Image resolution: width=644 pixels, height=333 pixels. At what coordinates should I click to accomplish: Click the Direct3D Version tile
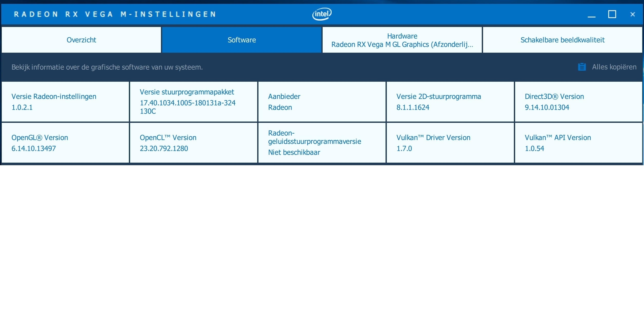(x=579, y=102)
